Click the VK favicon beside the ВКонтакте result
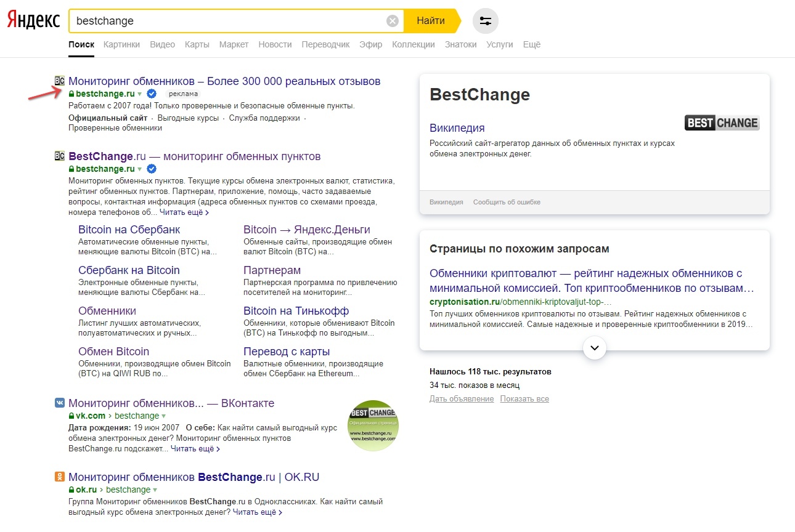The image size is (795, 532). (x=60, y=403)
